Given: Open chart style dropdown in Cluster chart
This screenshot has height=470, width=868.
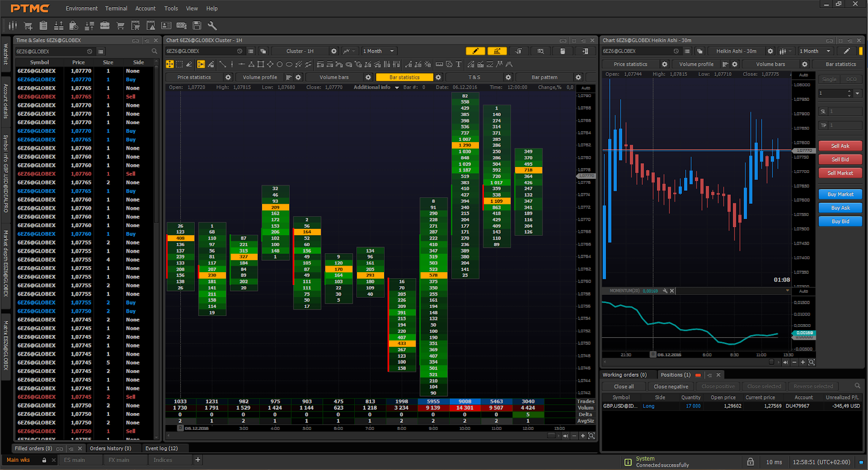Looking at the screenshot, I should (x=349, y=51).
